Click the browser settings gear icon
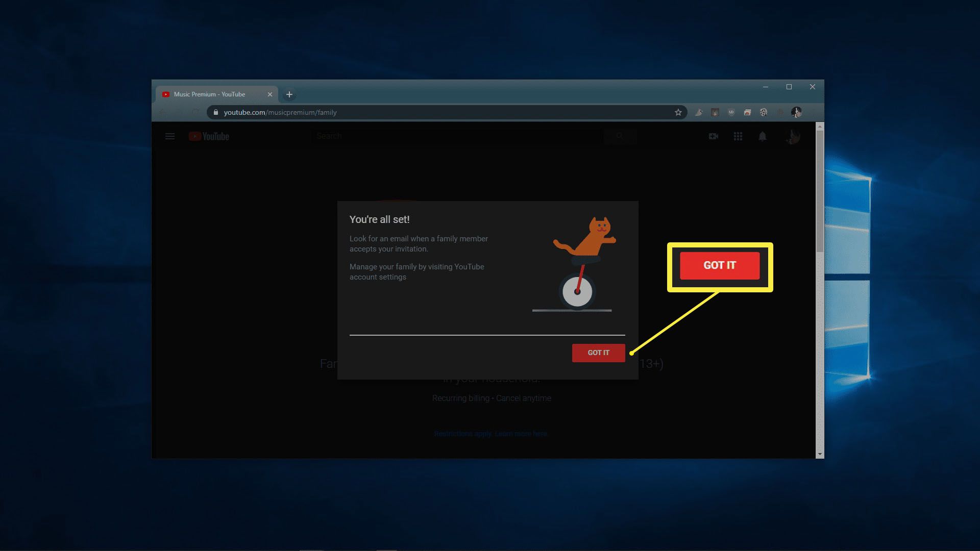Image resolution: width=980 pixels, height=551 pixels. pos(763,112)
